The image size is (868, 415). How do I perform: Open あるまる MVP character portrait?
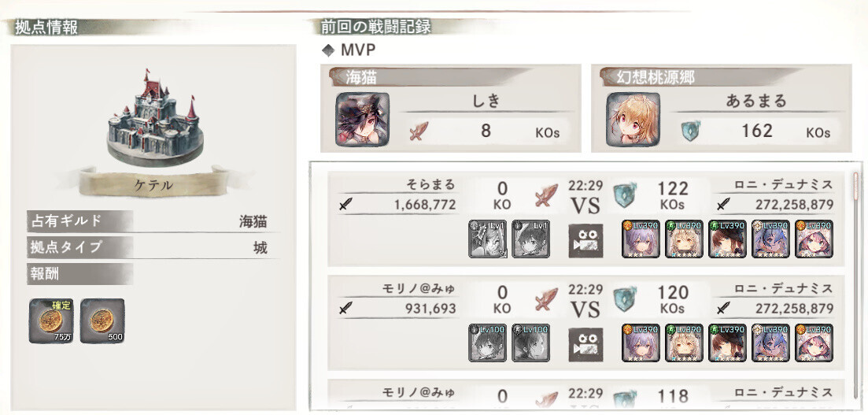pyautogui.click(x=633, y=119)
